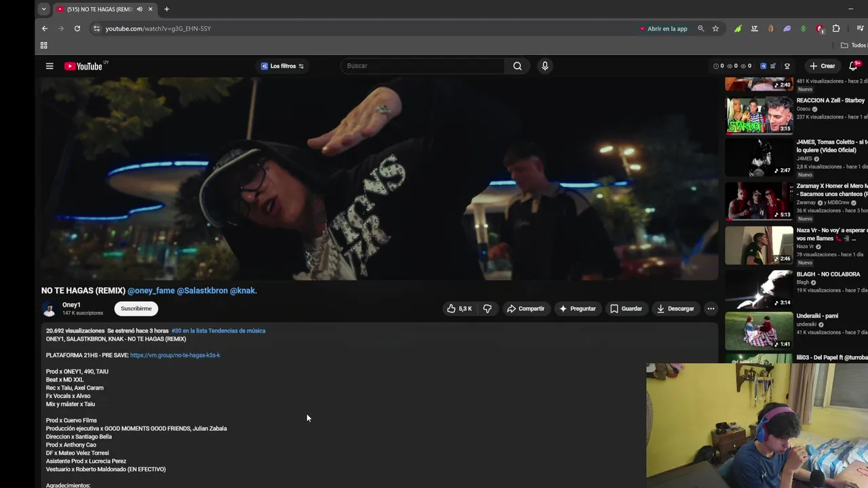The width and height of the screenshot is (868, 488).
Task: Open the @oney_fame mention link
Action: pos(151,290)
